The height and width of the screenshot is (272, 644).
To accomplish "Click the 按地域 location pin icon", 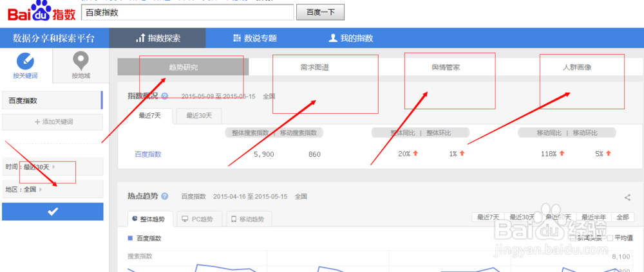I will (80, 61).
